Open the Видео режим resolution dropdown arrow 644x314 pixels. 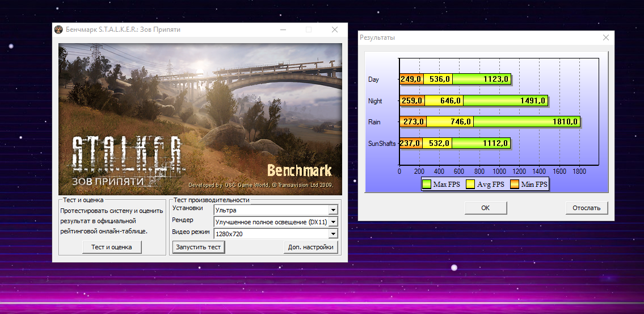coord(333,234)
